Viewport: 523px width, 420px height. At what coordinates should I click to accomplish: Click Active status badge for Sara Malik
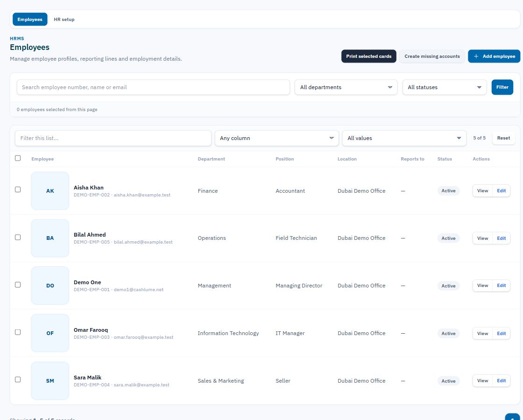coord(448,381)
